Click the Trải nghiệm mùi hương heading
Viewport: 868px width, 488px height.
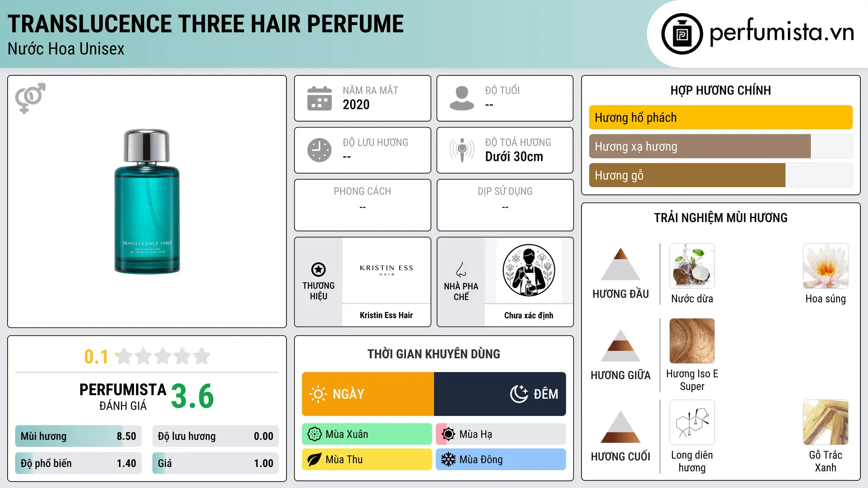(721, 218)
